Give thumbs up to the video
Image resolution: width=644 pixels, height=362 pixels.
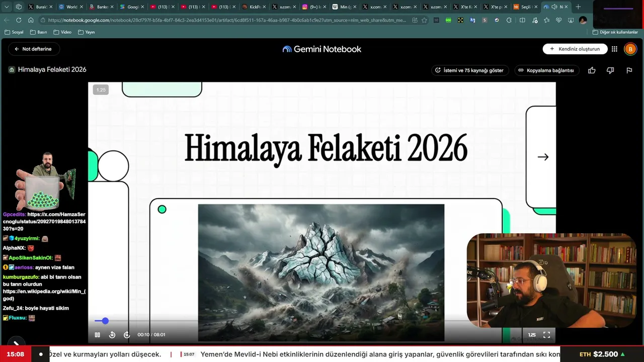(x=592, y=70)
